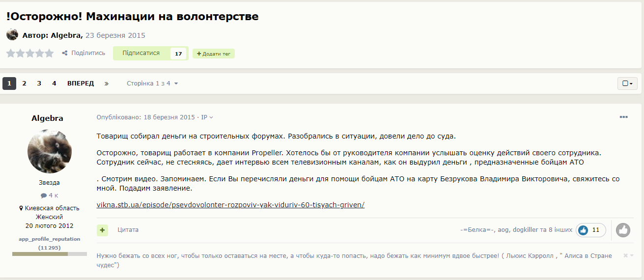Open the three-dots post options menu
Viewport: 644px width, 280px height.
pos(623,117)
